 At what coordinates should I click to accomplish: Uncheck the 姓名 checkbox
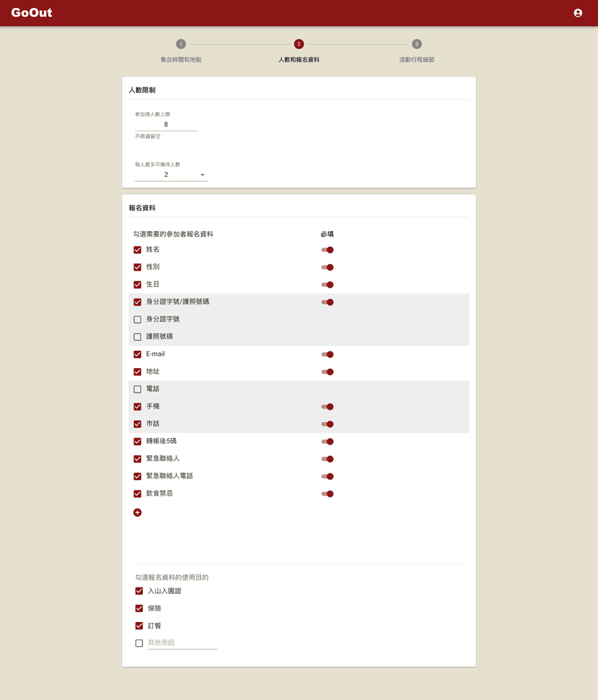tap(137, 250)
